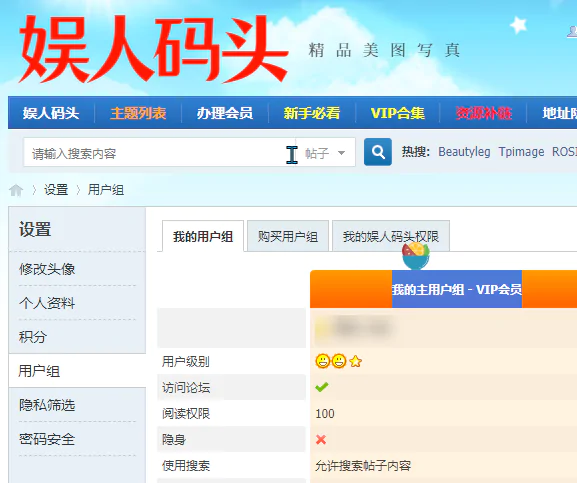Click the 精品美图写真 tagline

[x=384, y=50]
